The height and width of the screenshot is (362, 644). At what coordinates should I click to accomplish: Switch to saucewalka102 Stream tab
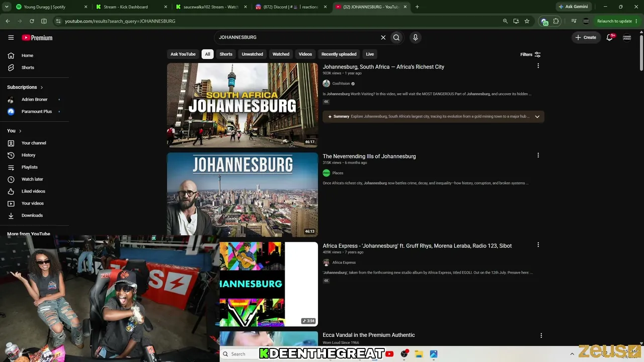tap(211, 7)
